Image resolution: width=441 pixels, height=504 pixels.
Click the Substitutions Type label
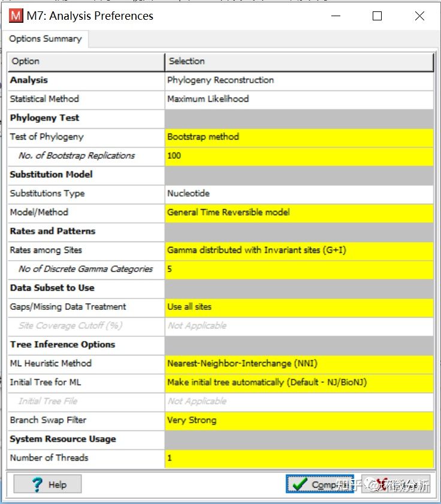point(47,194)
